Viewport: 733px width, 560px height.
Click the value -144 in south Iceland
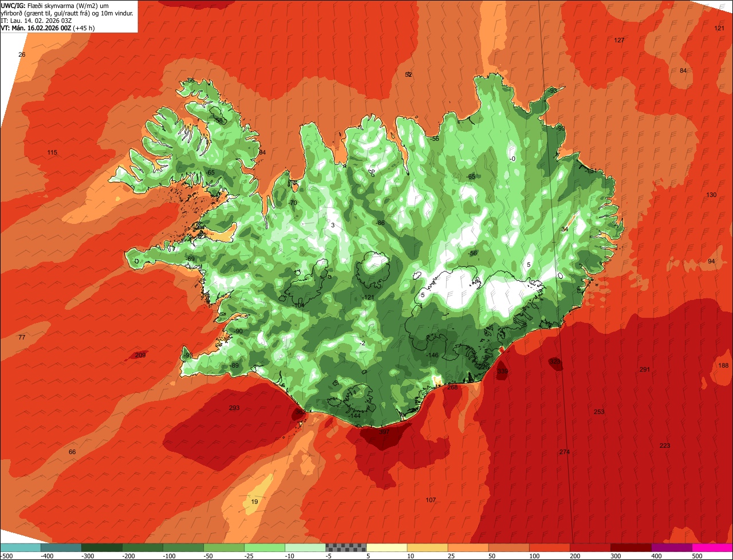355,416
